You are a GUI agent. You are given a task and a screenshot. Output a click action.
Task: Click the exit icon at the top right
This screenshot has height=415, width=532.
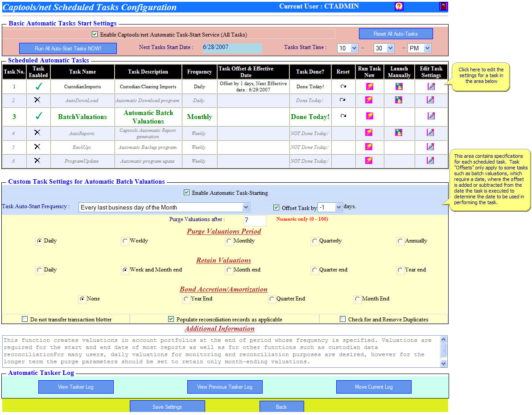(442, 6)
